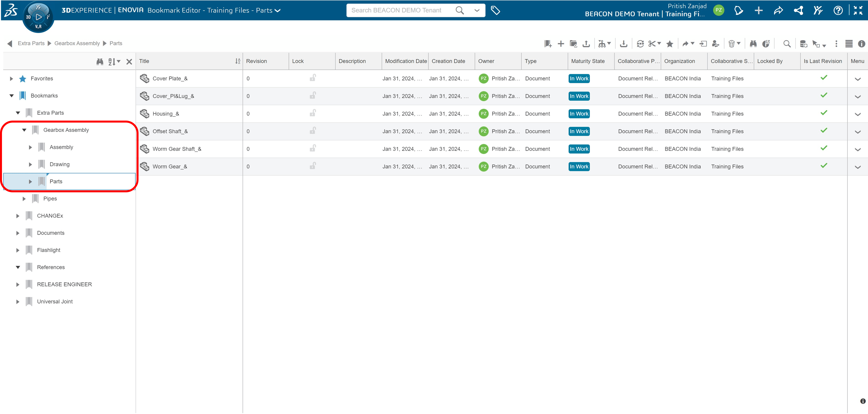The width and height of the screenshot is (868, 414).
Task: Close the bookmark tree panel with X
Action: click(129, 62)
